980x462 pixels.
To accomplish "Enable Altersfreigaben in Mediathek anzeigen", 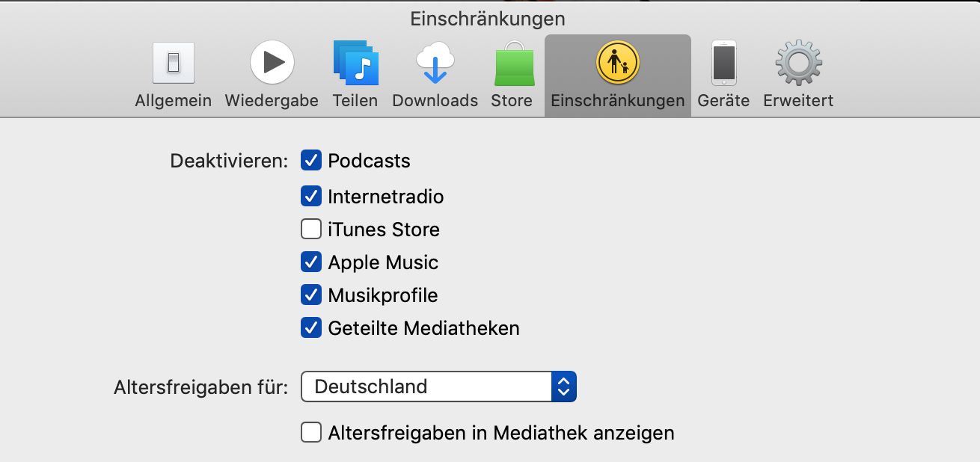I will [x=311, y=432].
